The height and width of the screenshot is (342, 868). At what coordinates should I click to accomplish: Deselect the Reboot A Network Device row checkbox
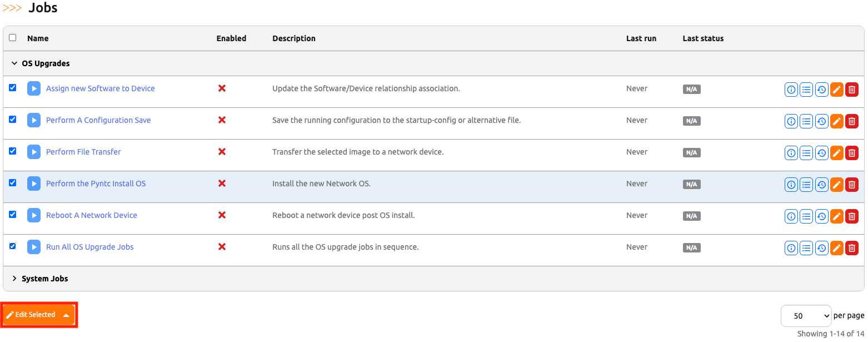click(x=13, y=215)
